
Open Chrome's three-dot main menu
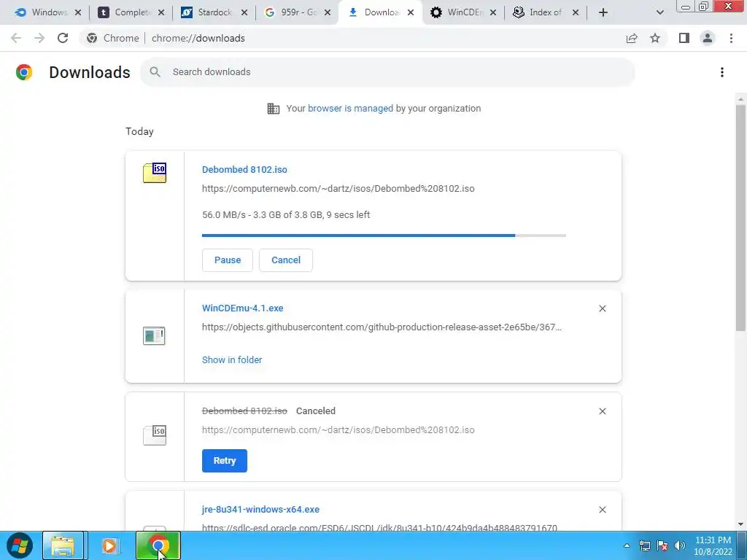point(731,38)
